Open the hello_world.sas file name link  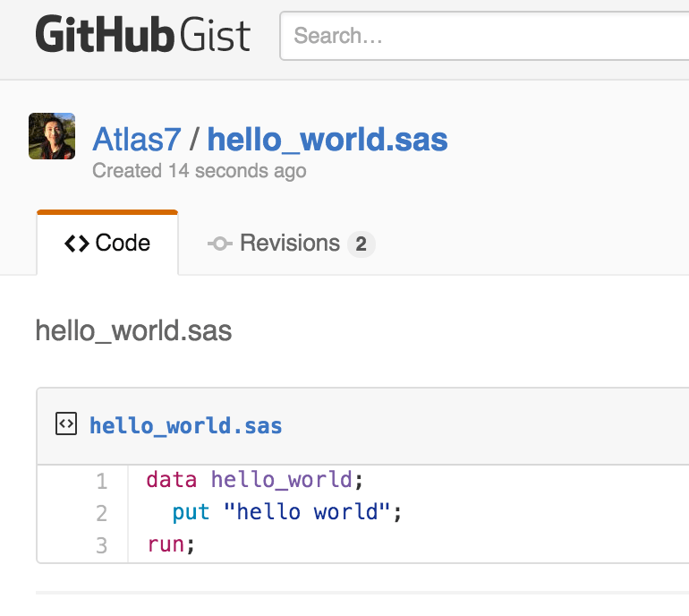[186, 425]
